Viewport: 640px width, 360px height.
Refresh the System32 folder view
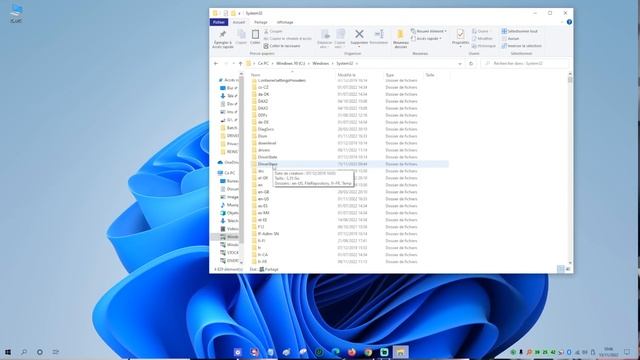click(471, 64)
